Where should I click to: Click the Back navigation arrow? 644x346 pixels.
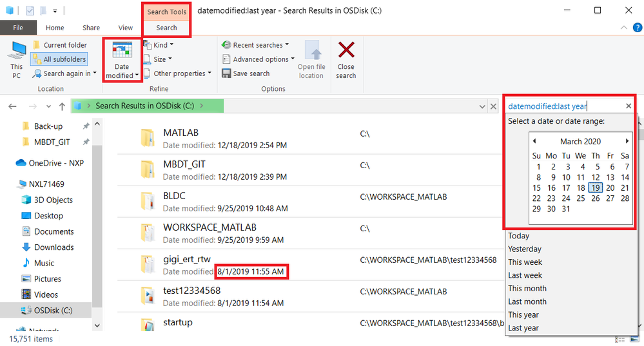pyautogui.click(x=12, y=106)
